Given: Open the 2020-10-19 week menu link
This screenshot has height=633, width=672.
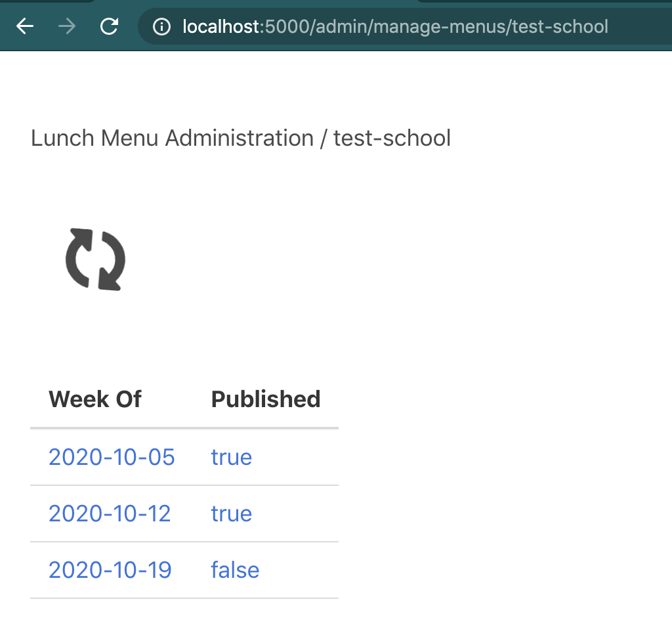Looking at the screenshot, I should coord(110,571).
